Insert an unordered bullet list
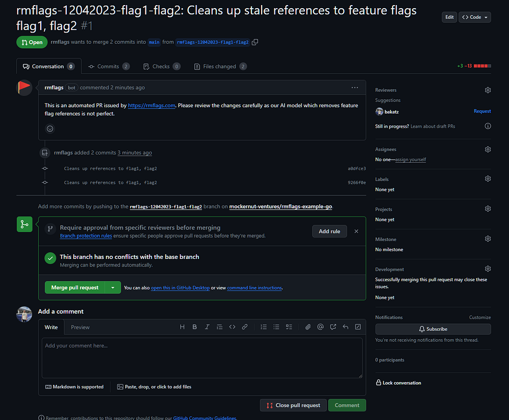The image size is (509, 420). click(276, 327)
